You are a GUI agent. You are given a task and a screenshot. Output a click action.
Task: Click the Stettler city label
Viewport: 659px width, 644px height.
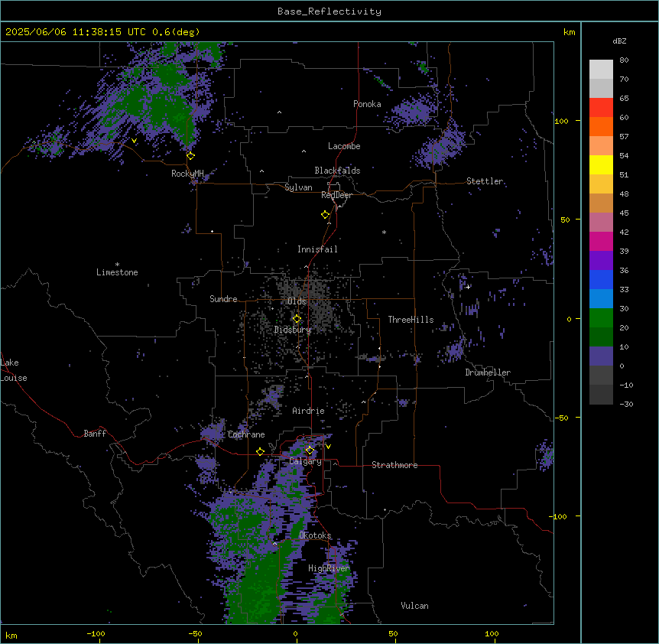point(485,181)
